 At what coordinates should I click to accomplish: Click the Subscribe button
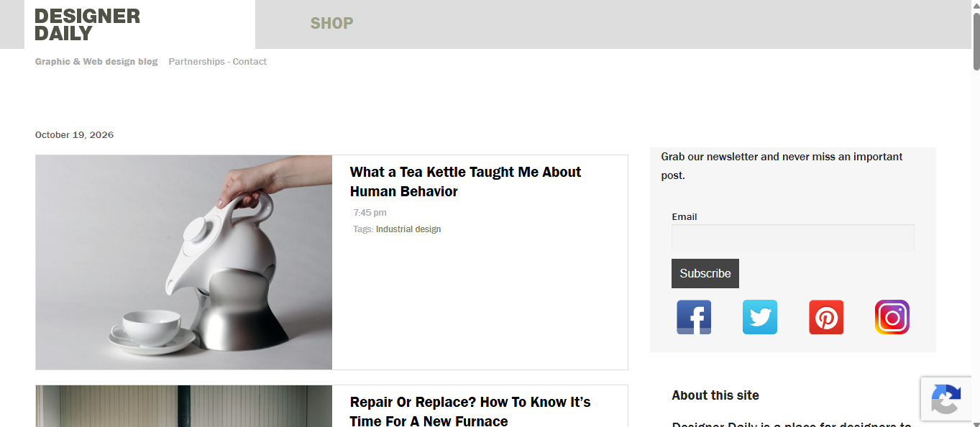(705, 273)
